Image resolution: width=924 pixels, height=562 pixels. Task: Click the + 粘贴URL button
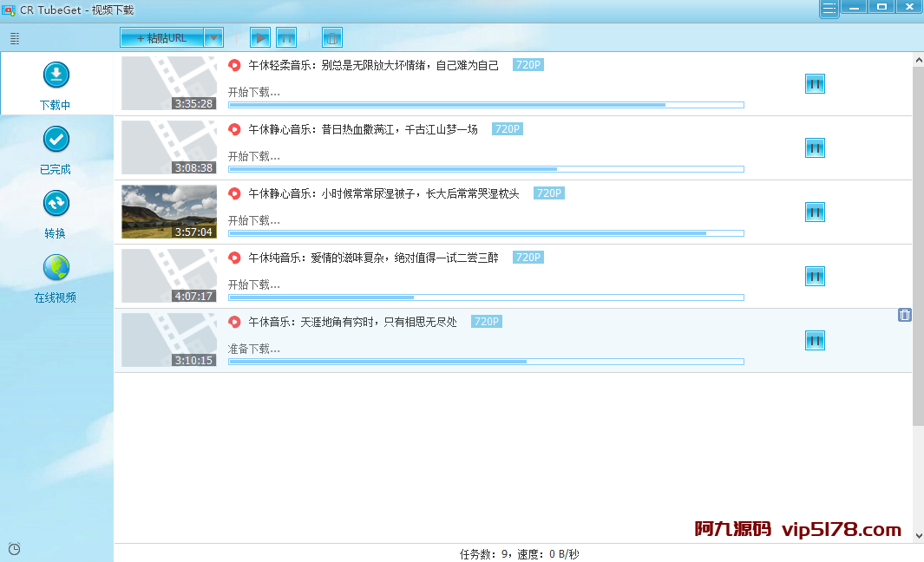(x=162, y=38)
